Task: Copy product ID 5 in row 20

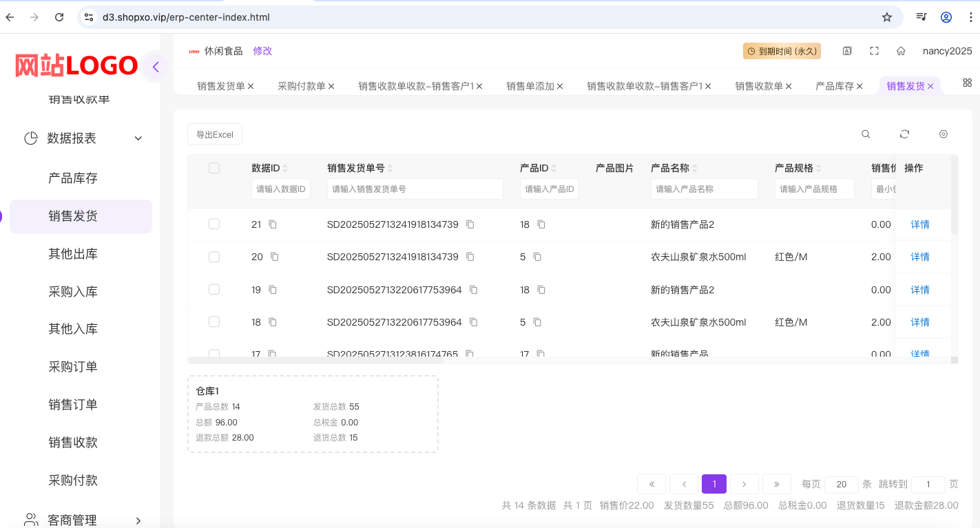Action: (537, 257)
